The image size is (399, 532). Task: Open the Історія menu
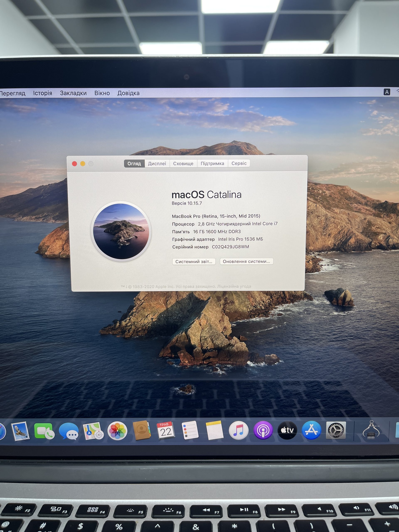(43, 93)
